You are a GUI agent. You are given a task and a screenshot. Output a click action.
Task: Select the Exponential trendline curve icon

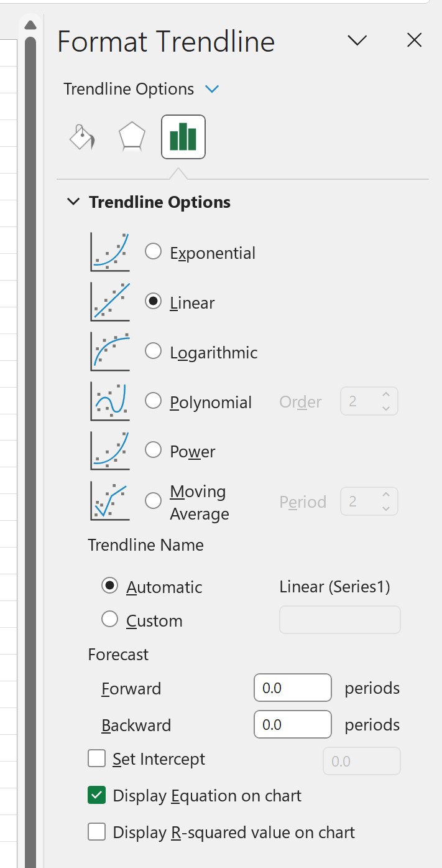pyautogui.click(x=109, y=251)
